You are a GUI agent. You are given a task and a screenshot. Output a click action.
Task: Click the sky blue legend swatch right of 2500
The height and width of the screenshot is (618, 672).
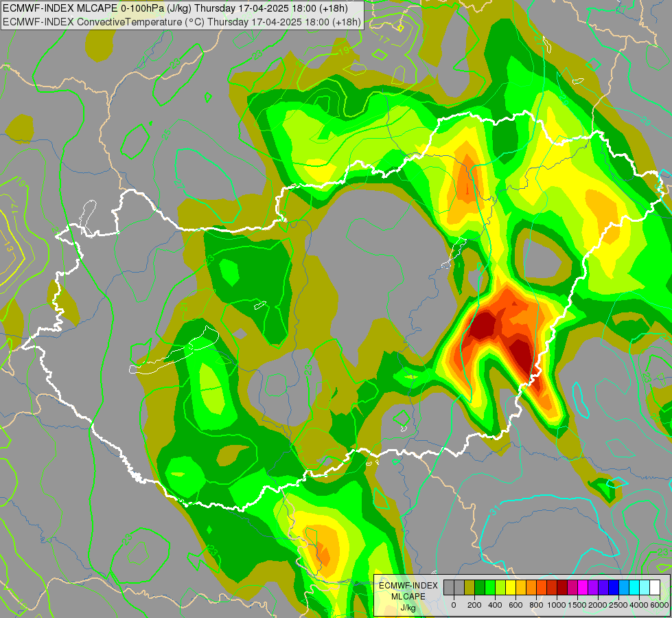(x=625, y=587)
